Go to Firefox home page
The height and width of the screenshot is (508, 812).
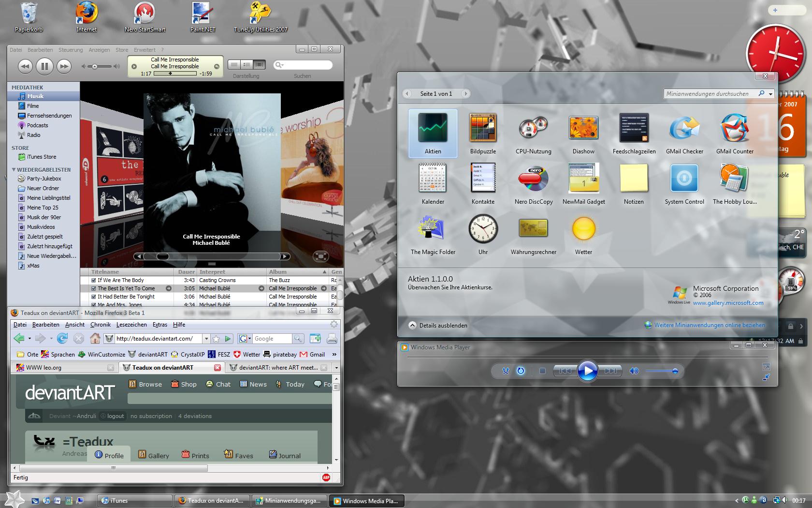(x=95, y=339)
